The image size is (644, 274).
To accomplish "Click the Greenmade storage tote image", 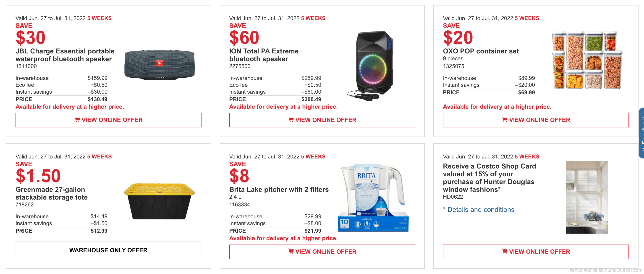I will pos(160,201).
